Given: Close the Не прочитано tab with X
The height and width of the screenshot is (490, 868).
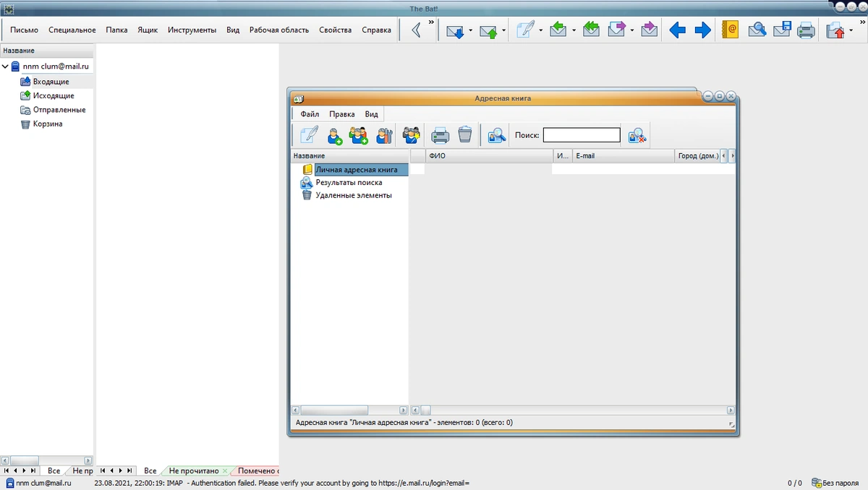Looking at the screenshot, I should pos(226,470).
